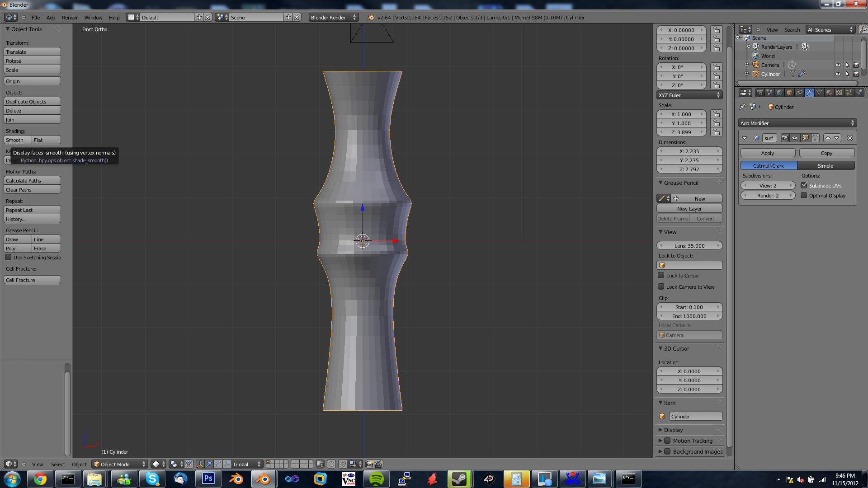Open the All Scenes outliner dropdown
This screenshot has height=488, width=868.
pos(830,30)
